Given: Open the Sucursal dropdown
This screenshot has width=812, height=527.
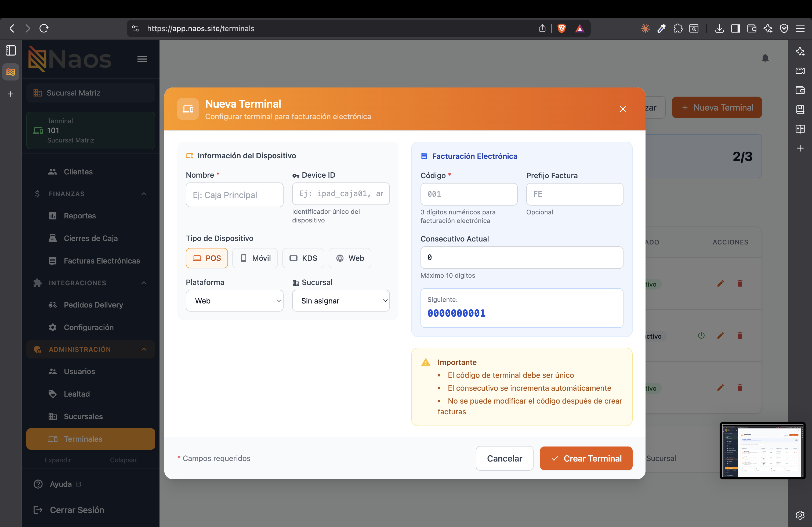Looking at the screenshot, I should pos(341,301).
